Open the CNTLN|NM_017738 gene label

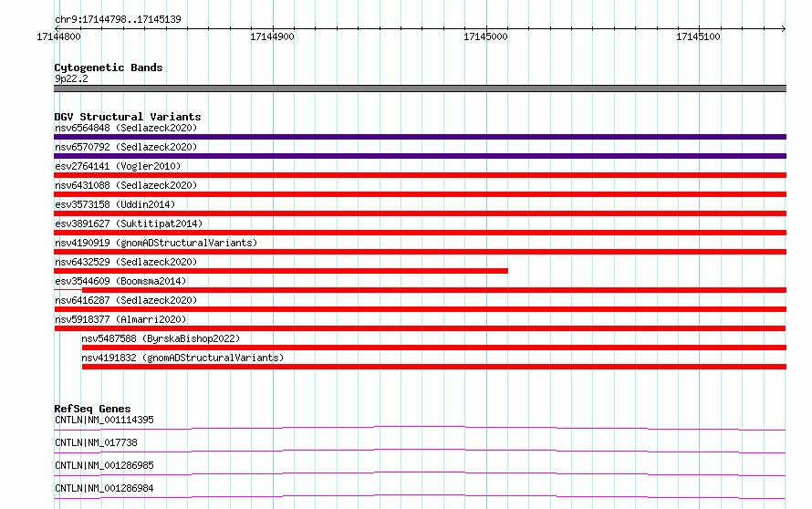click(x=96, y=442)
